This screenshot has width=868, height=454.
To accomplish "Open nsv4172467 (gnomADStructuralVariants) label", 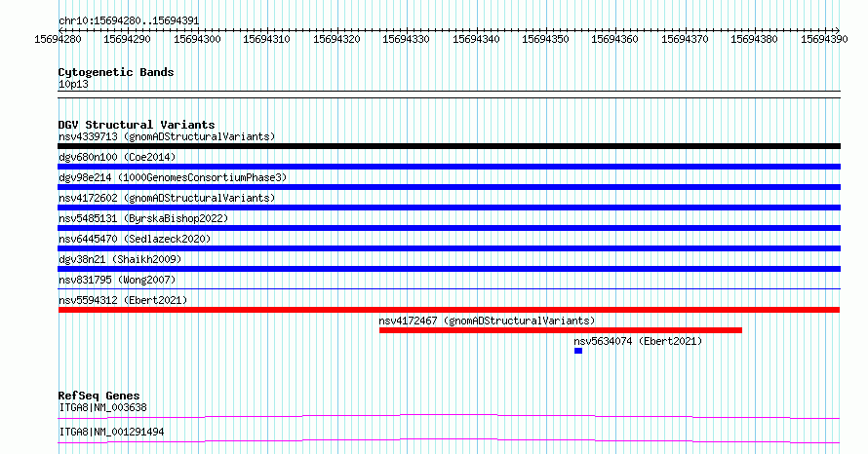I will (x=487, y=321).
